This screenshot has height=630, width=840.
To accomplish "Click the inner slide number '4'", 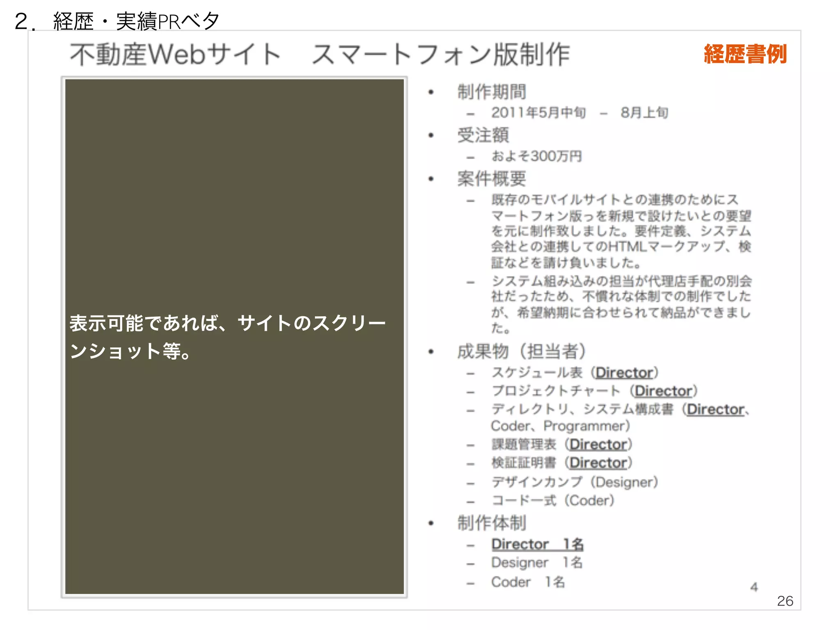I will tap(754, 587).
